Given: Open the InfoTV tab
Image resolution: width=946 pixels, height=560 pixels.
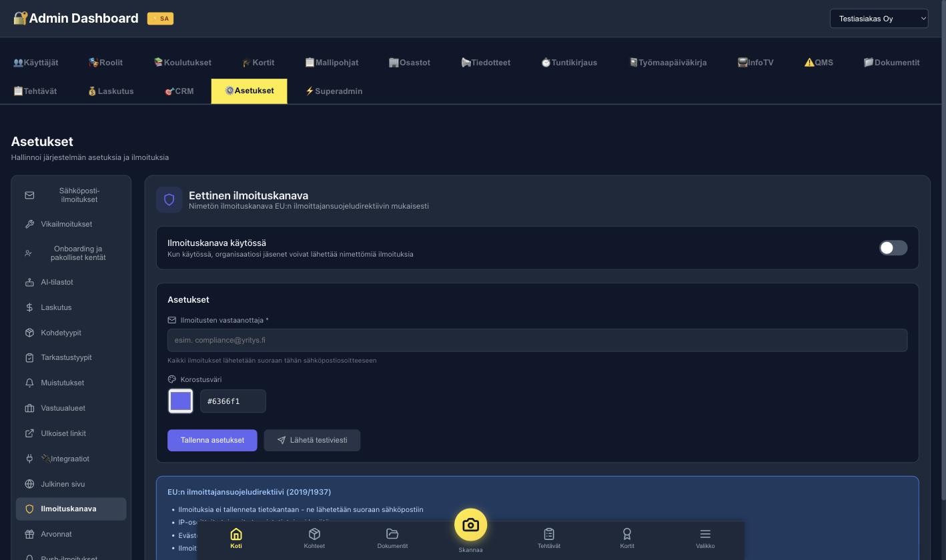Looking at the screenshot, I should click(x=755, y=63).
